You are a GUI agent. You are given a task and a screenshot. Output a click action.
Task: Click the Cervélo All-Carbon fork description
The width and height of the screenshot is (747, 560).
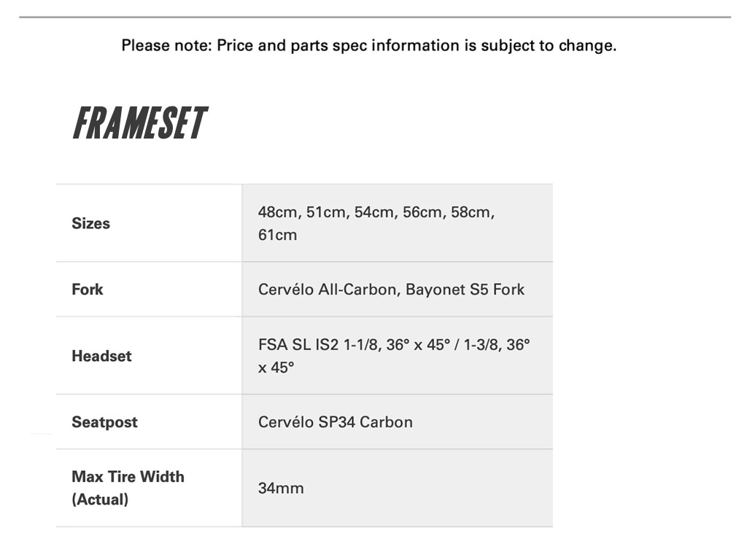[327, 289]
